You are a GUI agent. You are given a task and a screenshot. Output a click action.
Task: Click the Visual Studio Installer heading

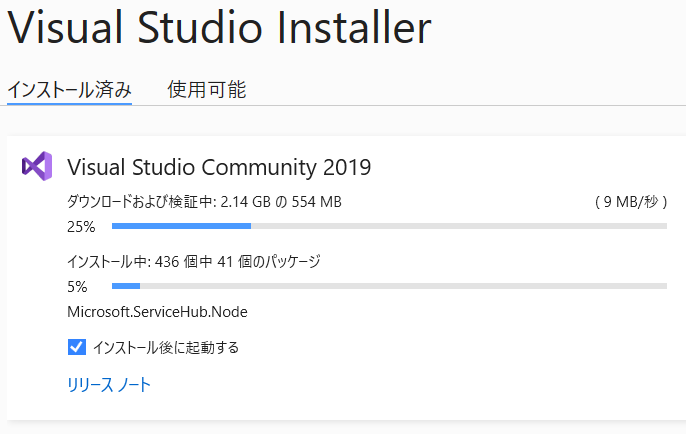pos(219,27)
